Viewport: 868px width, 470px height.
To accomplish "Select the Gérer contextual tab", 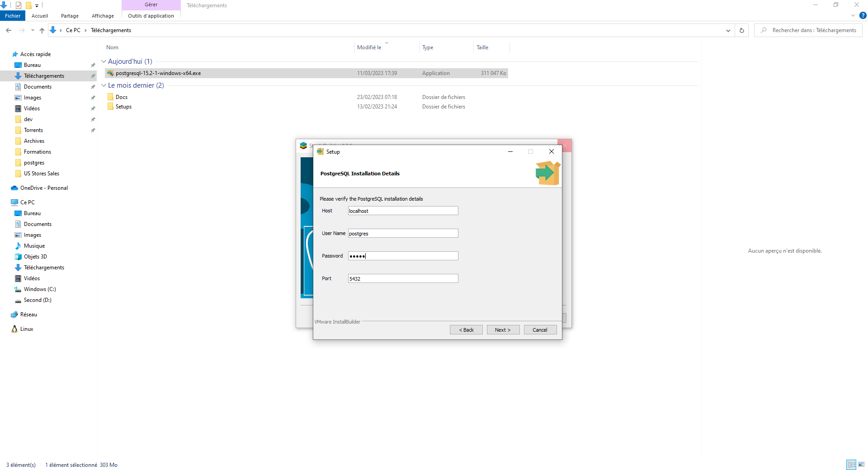I will click(151, 5).
